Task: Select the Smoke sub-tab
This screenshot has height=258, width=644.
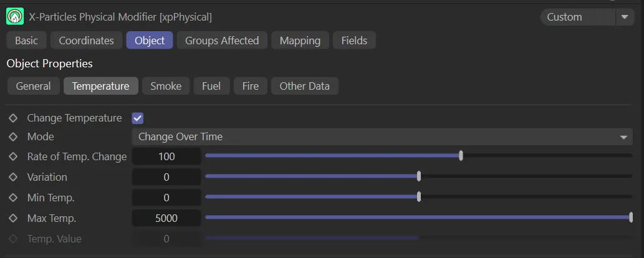Action: [166, 86]
